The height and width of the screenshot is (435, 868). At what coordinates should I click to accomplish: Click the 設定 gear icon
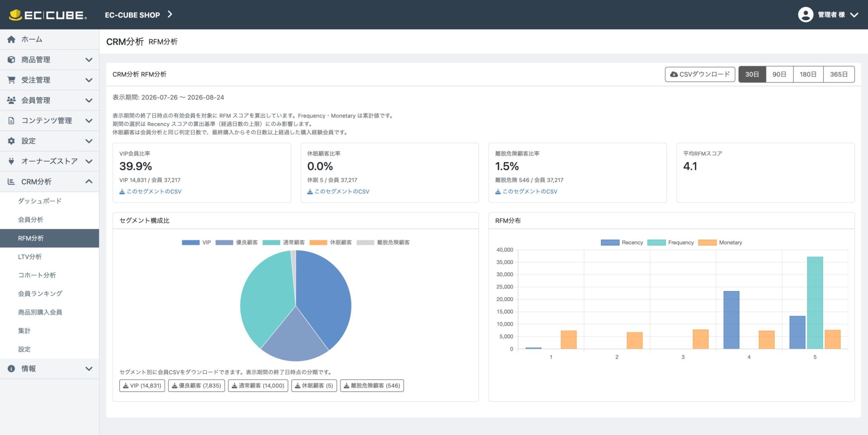click(11, 141)
